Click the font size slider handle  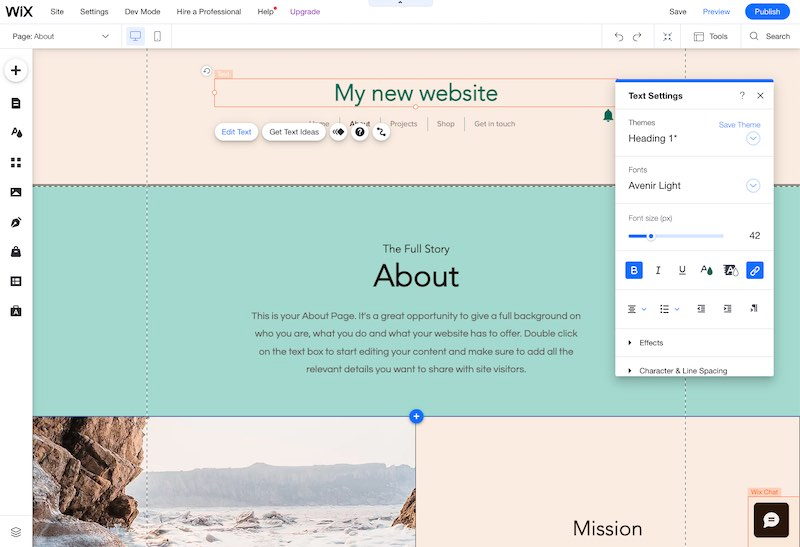651,236
